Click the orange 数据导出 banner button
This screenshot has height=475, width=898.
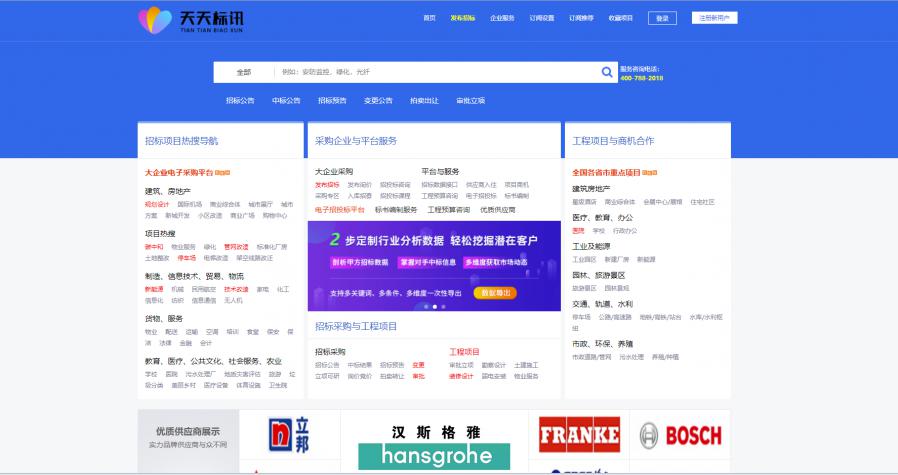pos(494,293)
